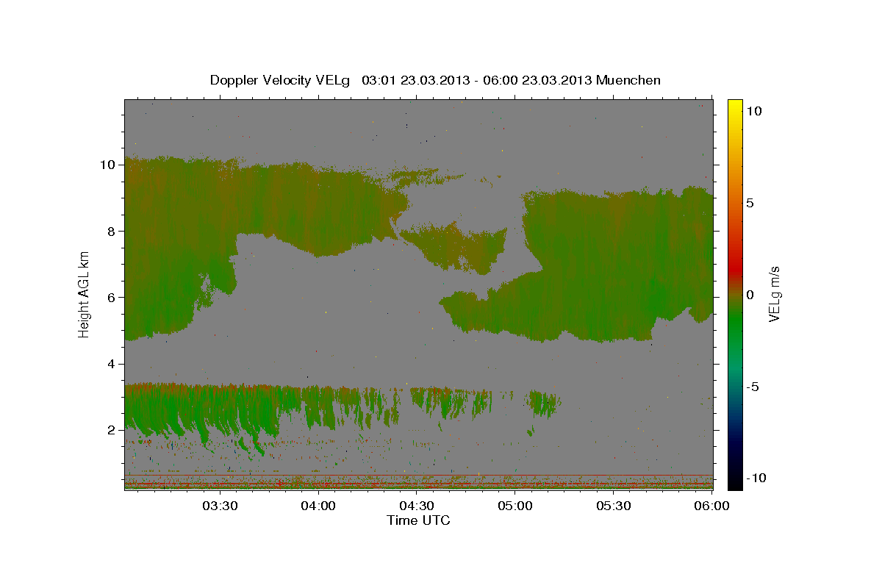
Task: Click the height axis label 2
Action: [x=111, y=430]
